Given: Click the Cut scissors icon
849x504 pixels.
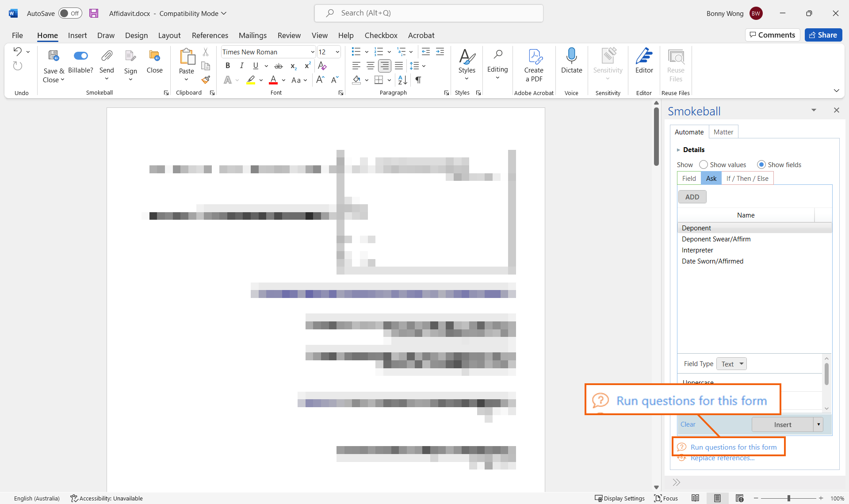Looking at the screenshot, I should point(206,52).
